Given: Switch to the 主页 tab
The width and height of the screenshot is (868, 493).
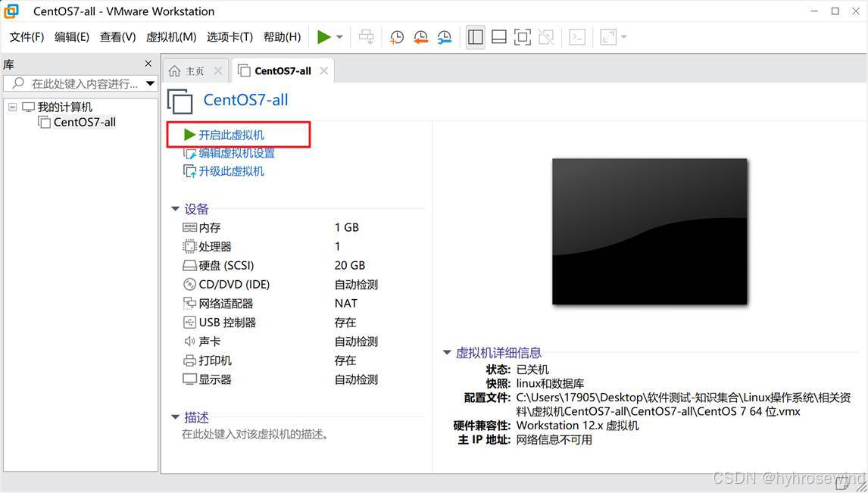Looking at the screenshot, I should click(195, 71).
